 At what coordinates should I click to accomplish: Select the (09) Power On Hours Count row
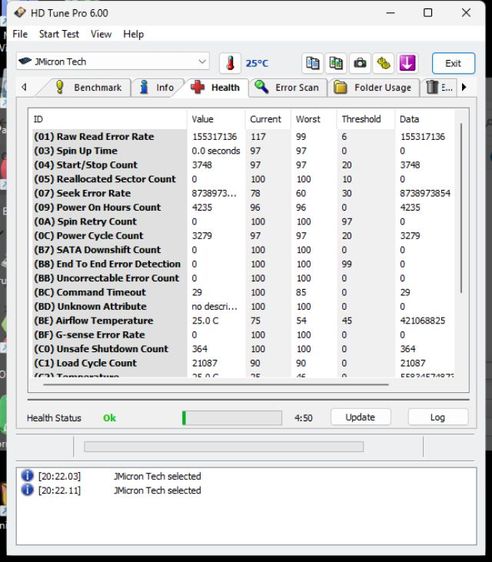[244, 207]
